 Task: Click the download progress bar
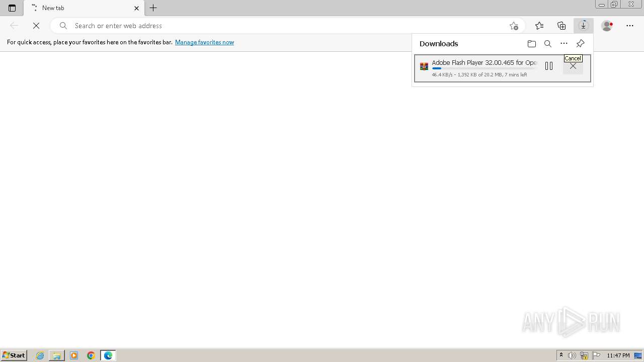pyautogui.click(x=484, y=68)
